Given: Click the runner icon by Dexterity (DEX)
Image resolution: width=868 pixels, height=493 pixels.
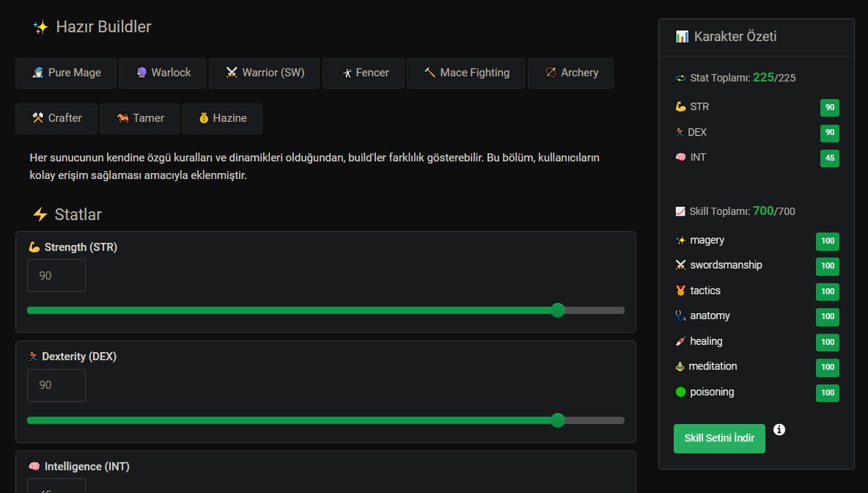Looking at the screenshot, I should pyautogui.click(x=33, y=357).
